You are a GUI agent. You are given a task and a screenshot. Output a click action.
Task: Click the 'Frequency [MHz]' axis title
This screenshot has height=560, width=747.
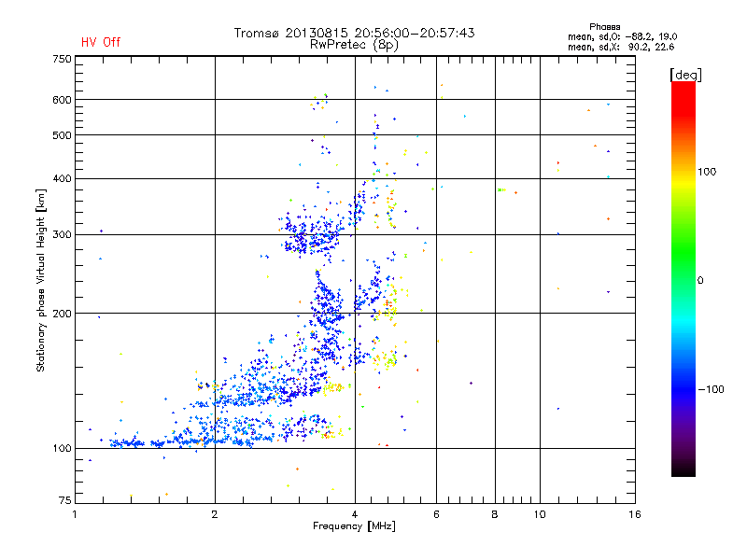[354, 526]
